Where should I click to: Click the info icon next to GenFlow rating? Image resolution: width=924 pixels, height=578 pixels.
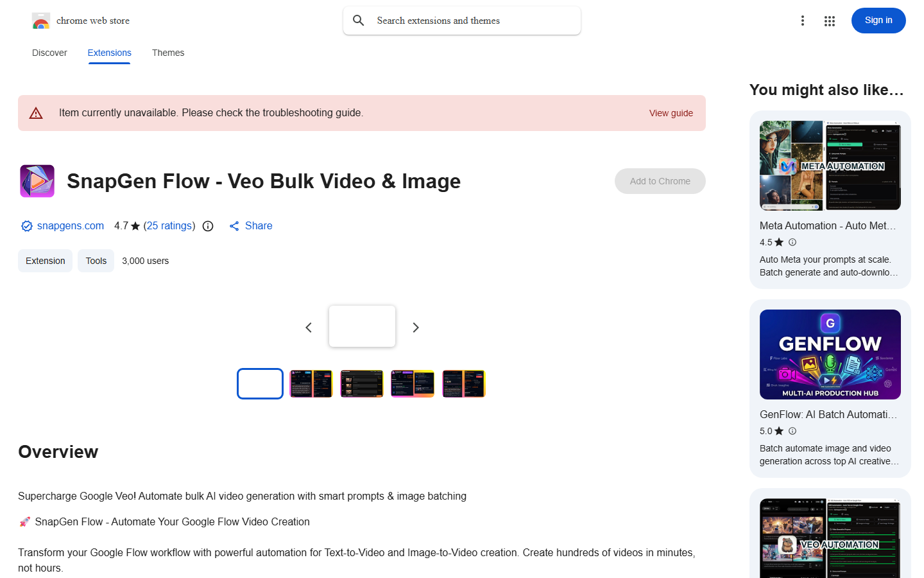792,431
